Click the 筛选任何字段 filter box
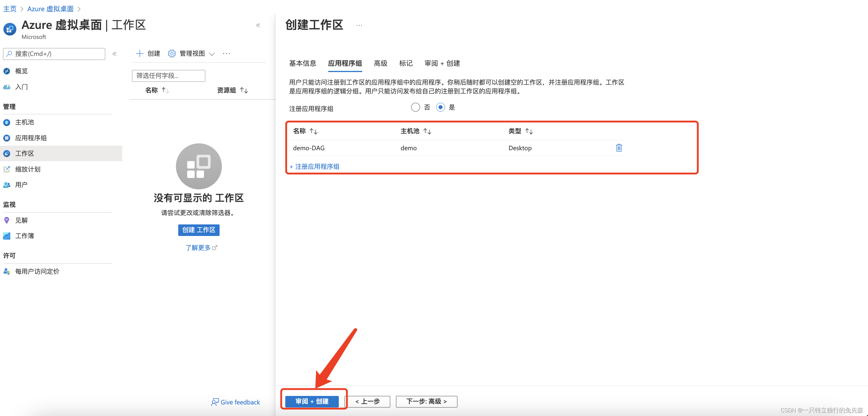868x416 pixels. 168,76
